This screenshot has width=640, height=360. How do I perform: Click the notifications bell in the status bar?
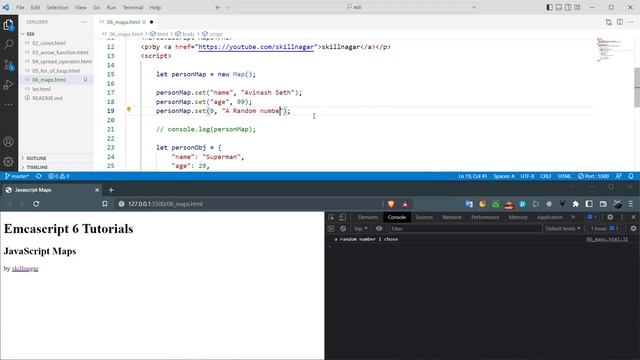coord(631,176)
